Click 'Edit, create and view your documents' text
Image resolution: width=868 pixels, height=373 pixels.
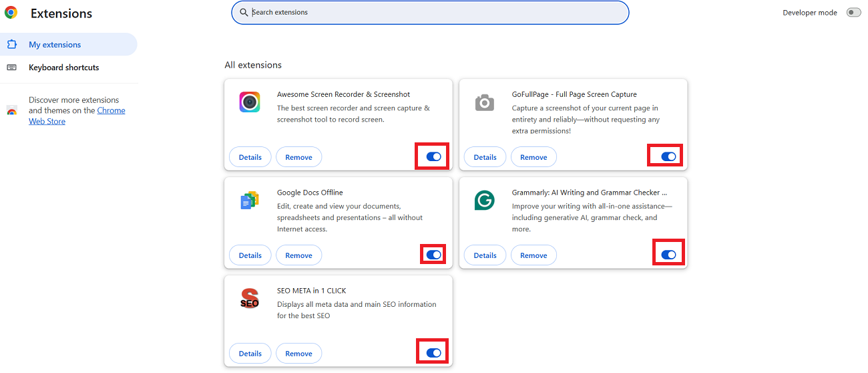click(x=350, y=217)
